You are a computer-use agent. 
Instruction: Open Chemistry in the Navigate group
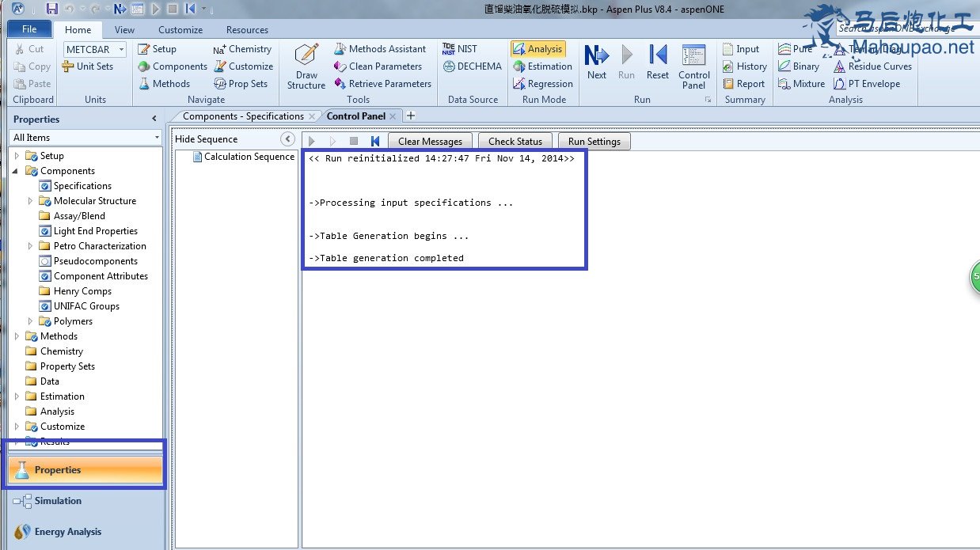(x=242, y=49)
